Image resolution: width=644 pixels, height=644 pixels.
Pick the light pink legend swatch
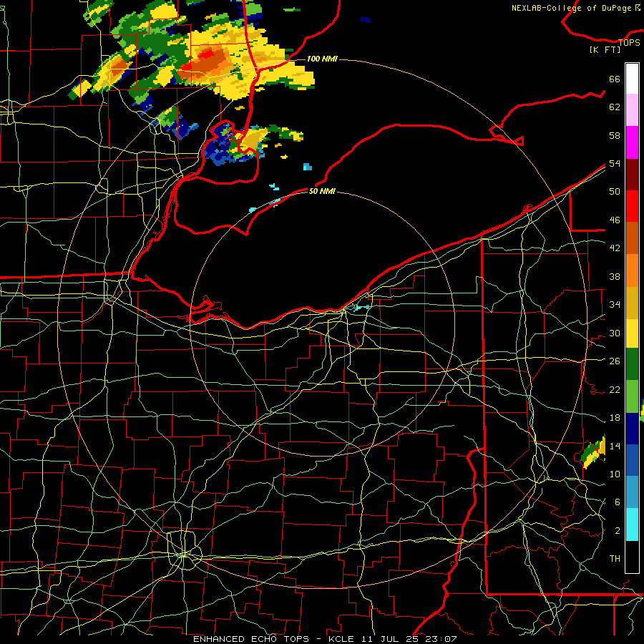tap(632, 109)
